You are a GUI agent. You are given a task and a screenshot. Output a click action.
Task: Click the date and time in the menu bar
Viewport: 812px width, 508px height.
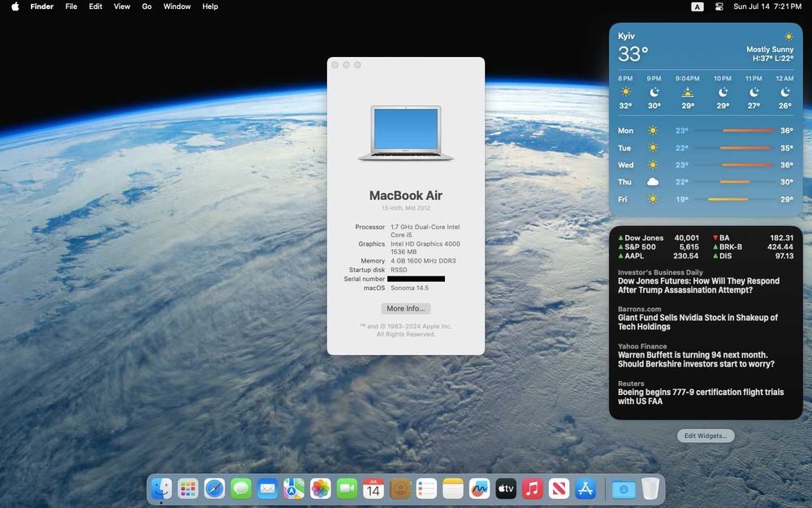(x=767, y=7)
